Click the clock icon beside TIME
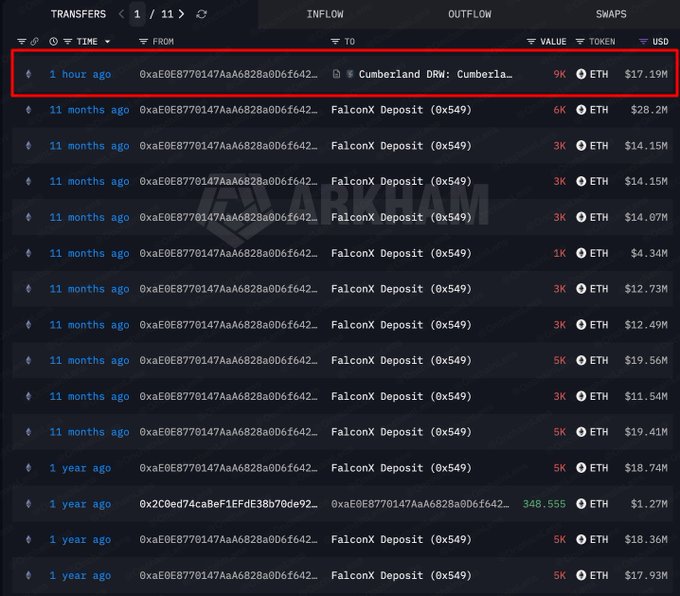This screenshot has height=596, width=680. [53, 42]
